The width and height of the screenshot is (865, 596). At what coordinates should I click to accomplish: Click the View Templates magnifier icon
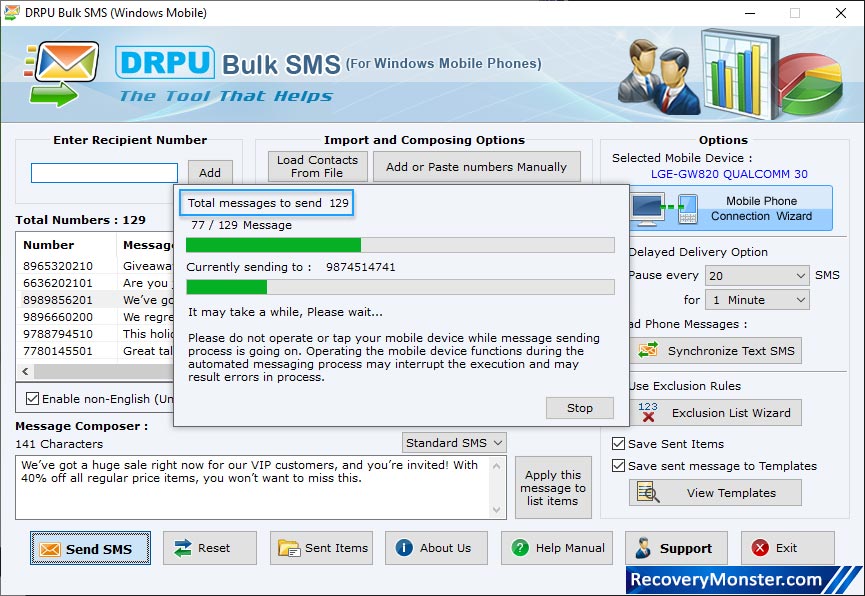648,493
